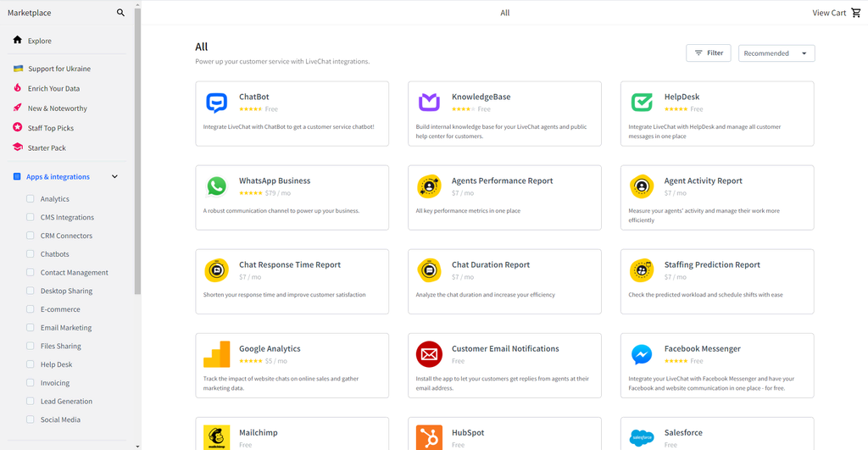Open New & Noteworthy section
The width and height of the screenshot is (868, 450).
point(58,108)
